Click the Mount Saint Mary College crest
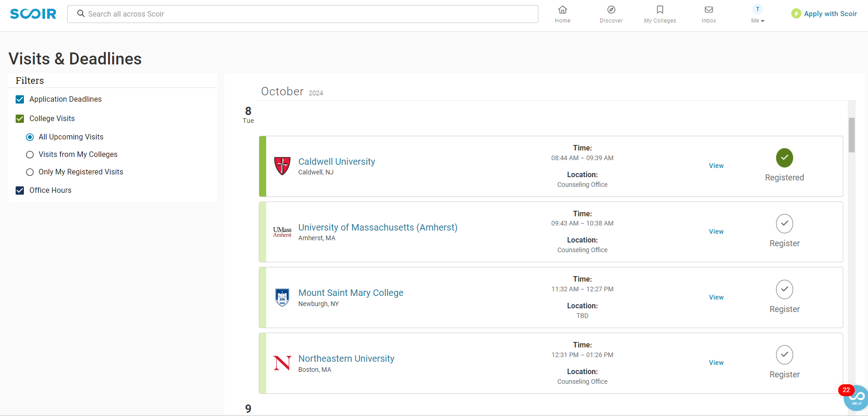The height and width of the screenshot is (416, 868). (x=282, y=297)
